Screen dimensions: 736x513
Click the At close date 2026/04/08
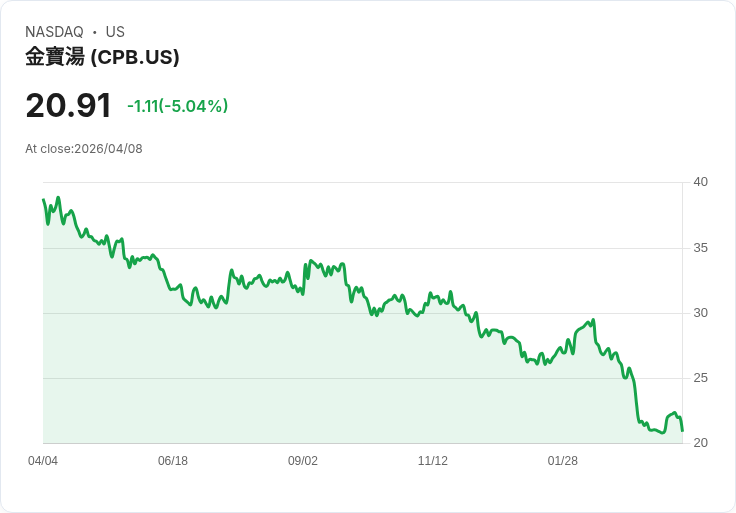(108, 149)
